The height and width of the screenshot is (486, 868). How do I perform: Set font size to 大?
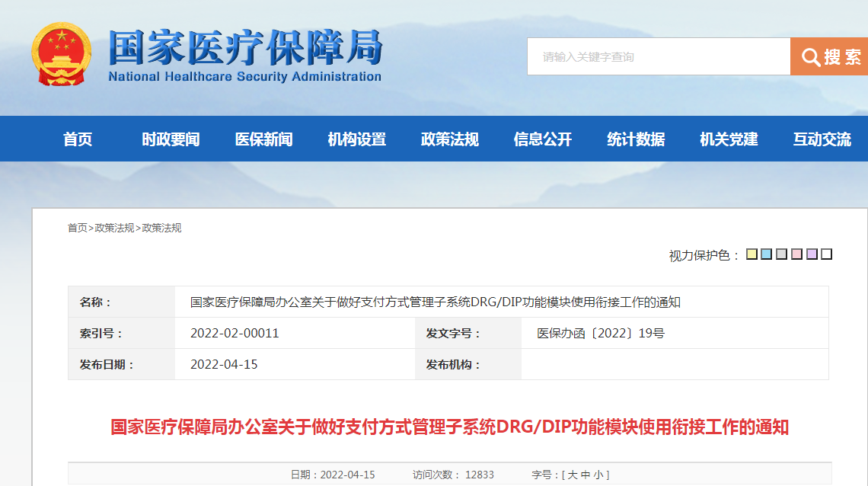(573, 475)
